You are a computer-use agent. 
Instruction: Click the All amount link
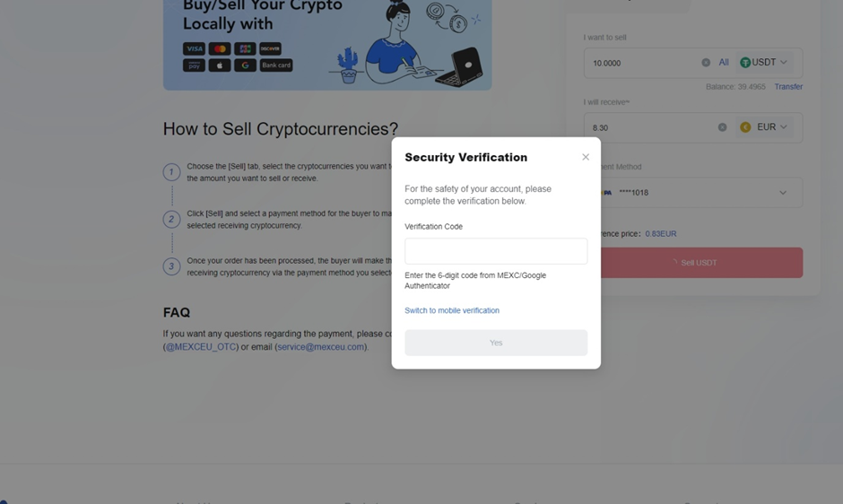coord(724,63)
